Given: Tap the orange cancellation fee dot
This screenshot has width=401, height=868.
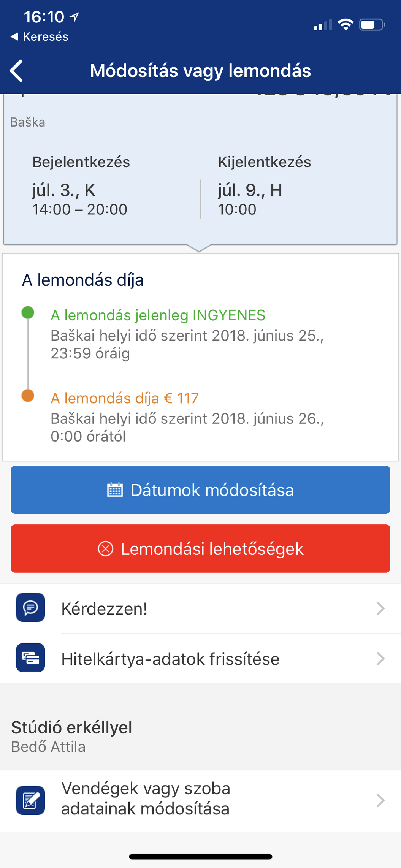Looking at the screenshot, I should [x=28, y=396].
